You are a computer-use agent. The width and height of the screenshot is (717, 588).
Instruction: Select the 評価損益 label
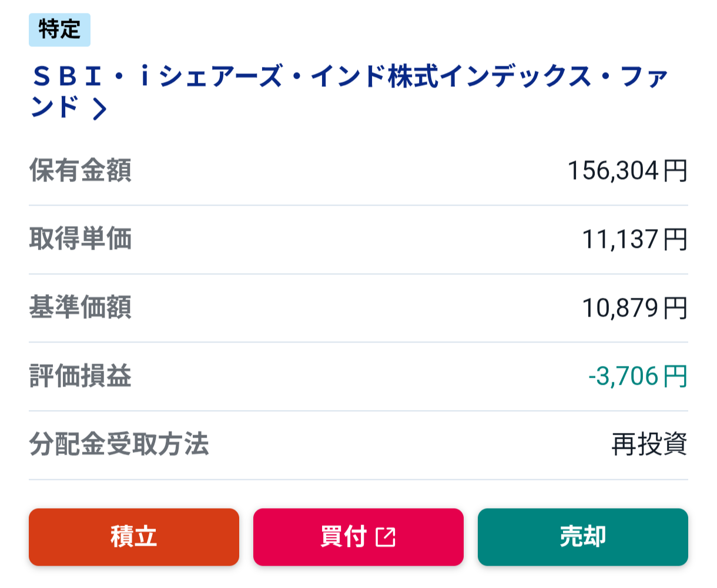(x=81, y=376)
